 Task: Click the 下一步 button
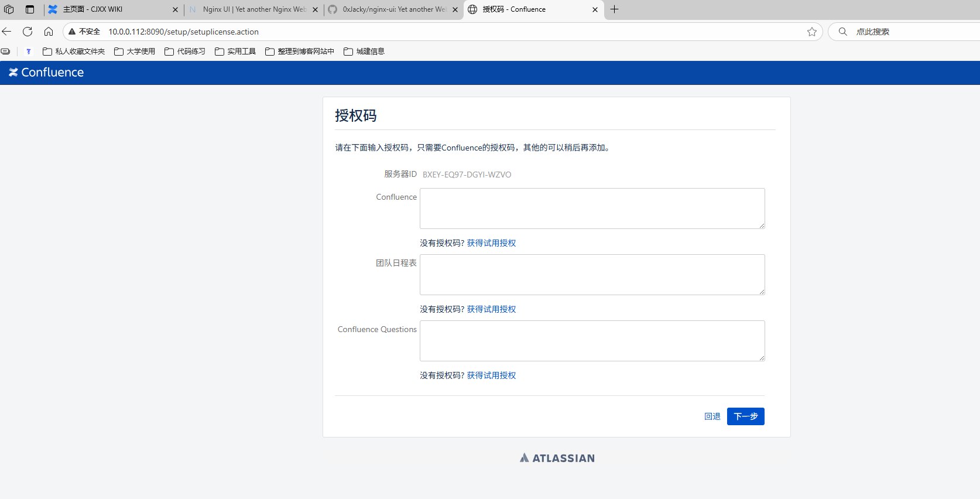[745, 416]
